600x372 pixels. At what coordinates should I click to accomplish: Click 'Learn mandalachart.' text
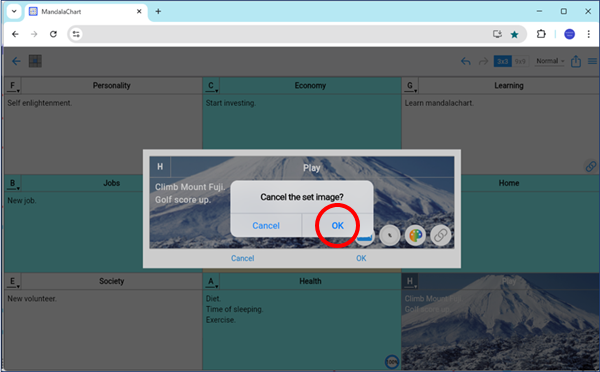pos(439,103)
